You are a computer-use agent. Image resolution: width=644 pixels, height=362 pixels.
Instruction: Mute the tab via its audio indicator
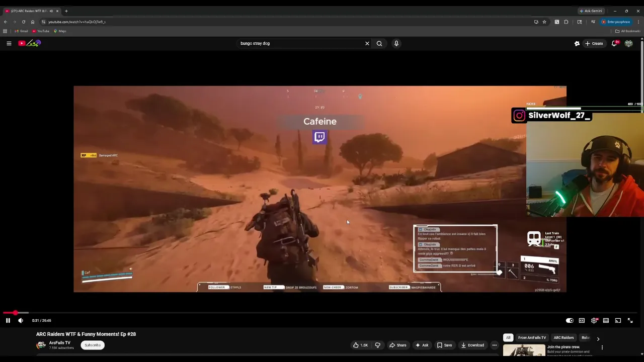(51, 11)
